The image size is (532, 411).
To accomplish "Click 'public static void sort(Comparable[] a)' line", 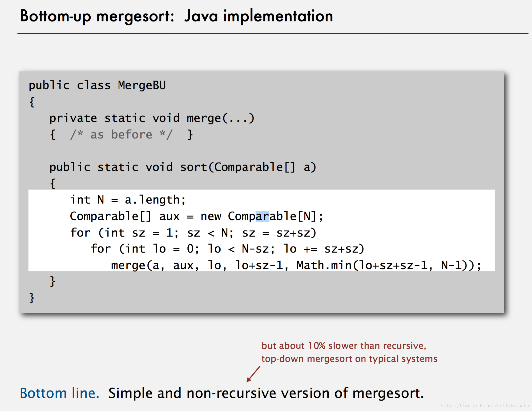I will click(x=183, y=167).
